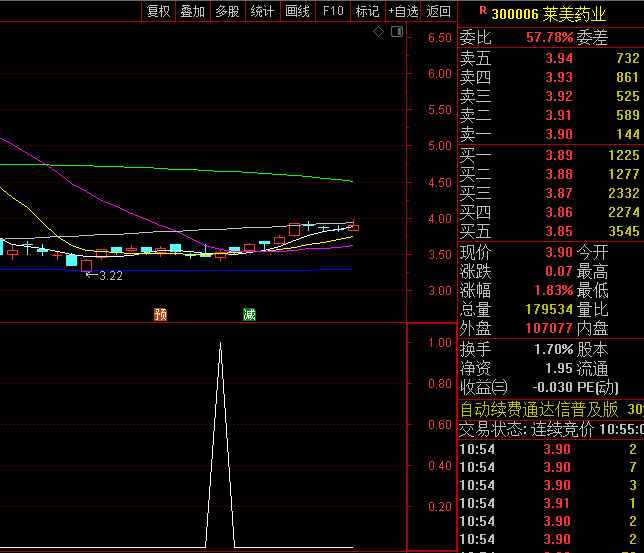644x553 pixels.
Task: Select the 卖一 ask price row
Action: [550, 134]
